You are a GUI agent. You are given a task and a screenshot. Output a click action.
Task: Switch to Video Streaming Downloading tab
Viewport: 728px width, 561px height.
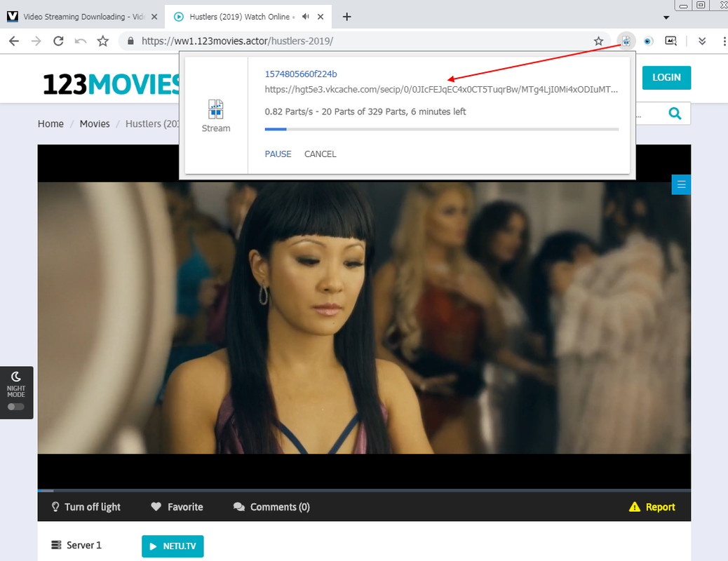pos(81,17)
